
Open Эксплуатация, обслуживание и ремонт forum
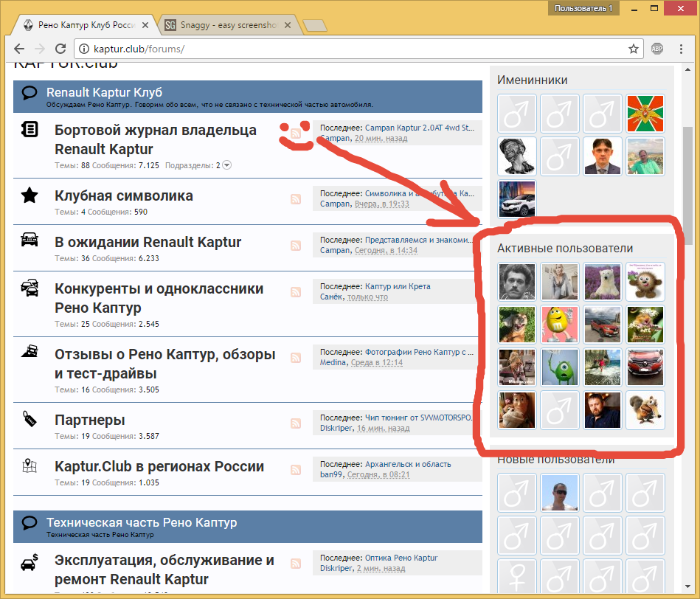click(164, 569)
